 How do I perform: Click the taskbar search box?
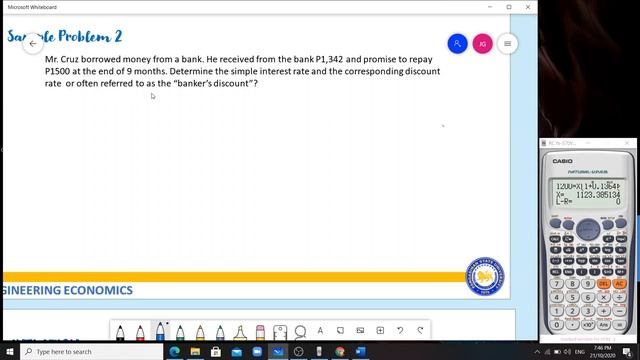coord(91,351)
